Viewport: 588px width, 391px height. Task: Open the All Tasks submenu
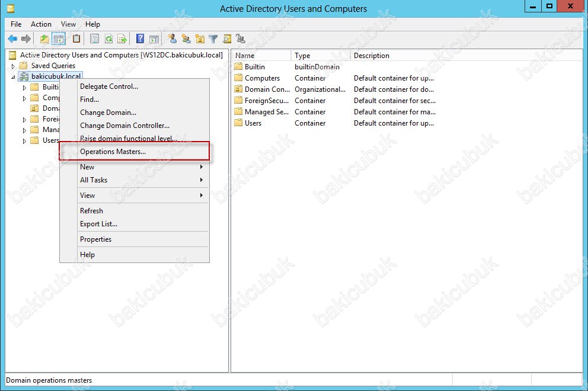tap(135, 180)
